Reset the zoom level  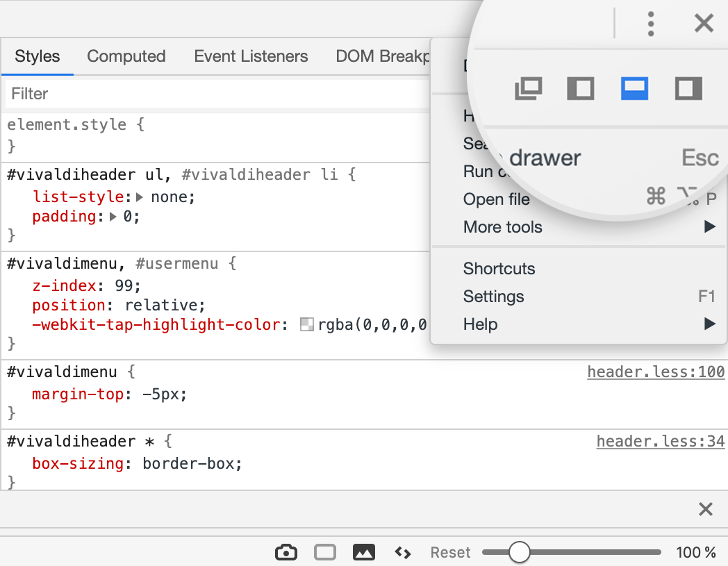[450, 553]
